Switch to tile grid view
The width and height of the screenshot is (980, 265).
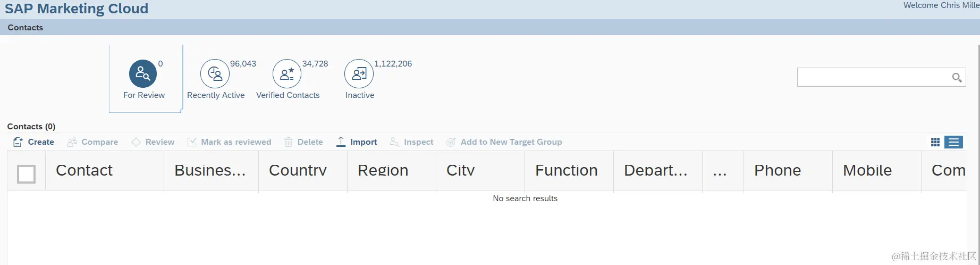[x=935, y=142]
